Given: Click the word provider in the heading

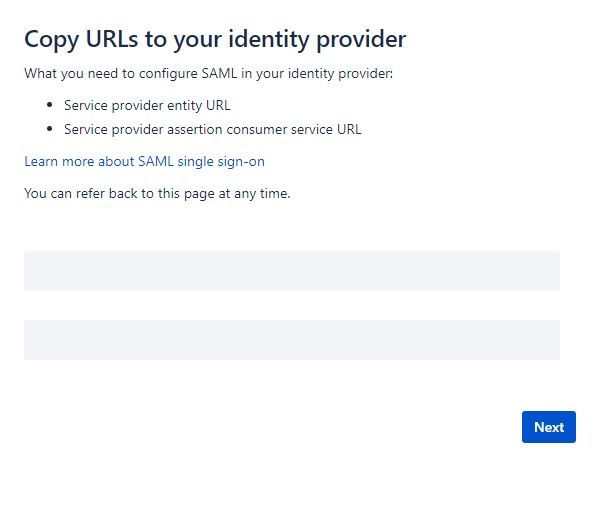Looking at the screenshot, I should click(x=361, y=40).
